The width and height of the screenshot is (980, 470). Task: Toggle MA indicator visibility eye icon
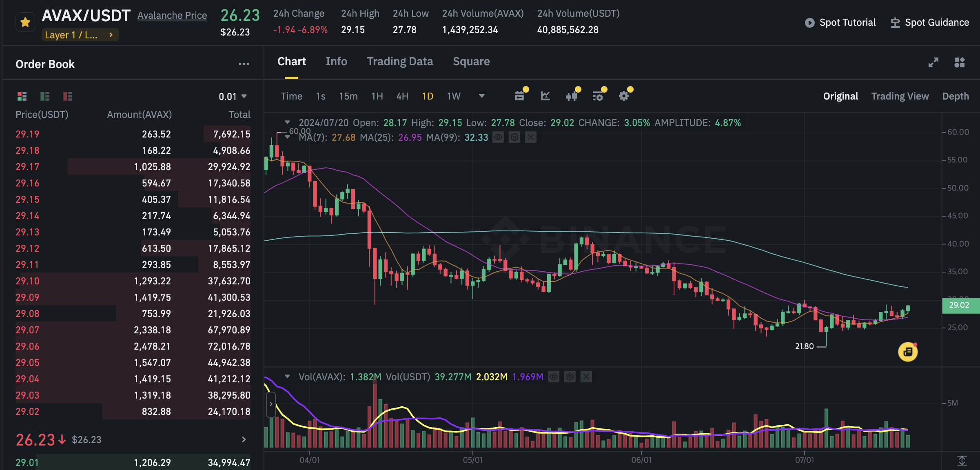498,137
